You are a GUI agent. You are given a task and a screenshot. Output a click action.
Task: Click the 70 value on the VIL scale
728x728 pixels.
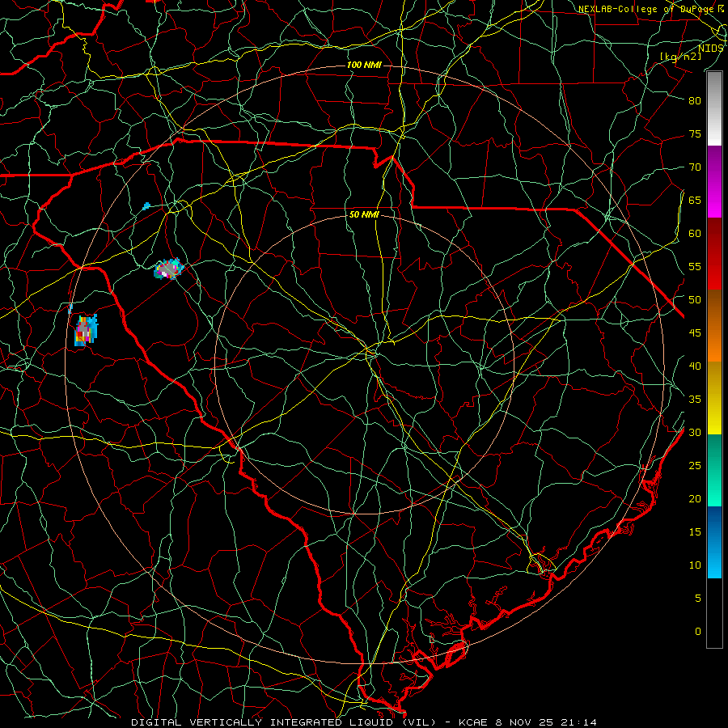coord(695,167)
